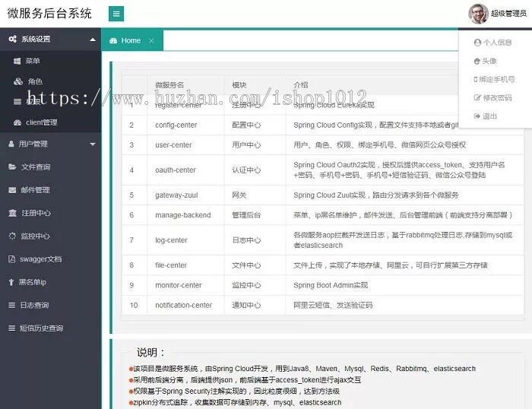
Task: Click the client管理 dashboard icon
Action: tap(17, 122)
